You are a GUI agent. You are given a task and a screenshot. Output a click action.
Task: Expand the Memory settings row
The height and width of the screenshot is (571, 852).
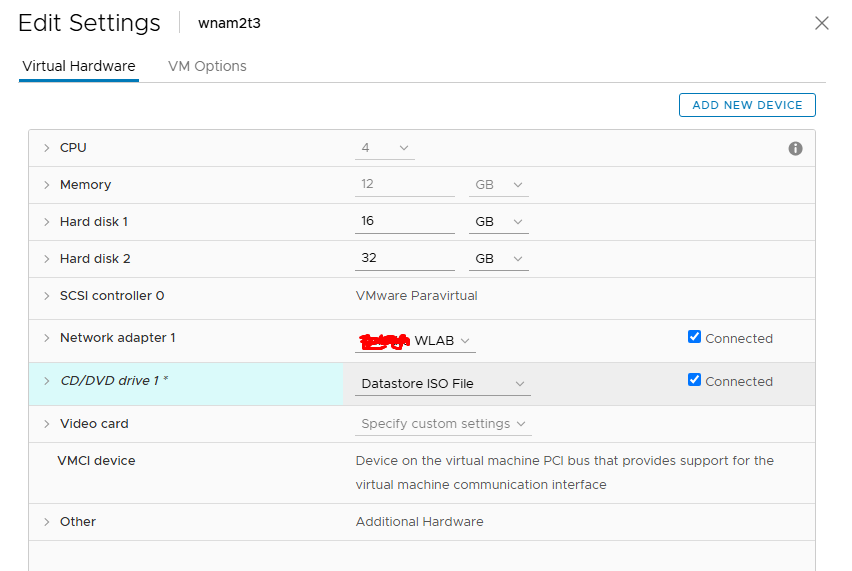click(46, 185)
